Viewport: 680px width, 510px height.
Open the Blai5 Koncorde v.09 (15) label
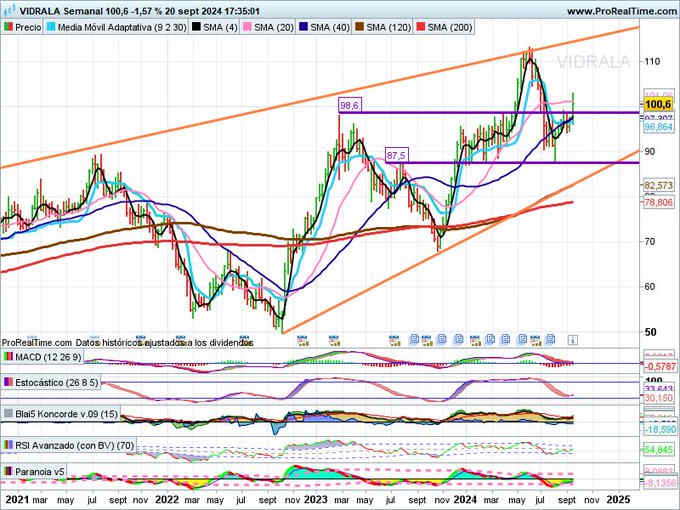click(x=61, y=414)
